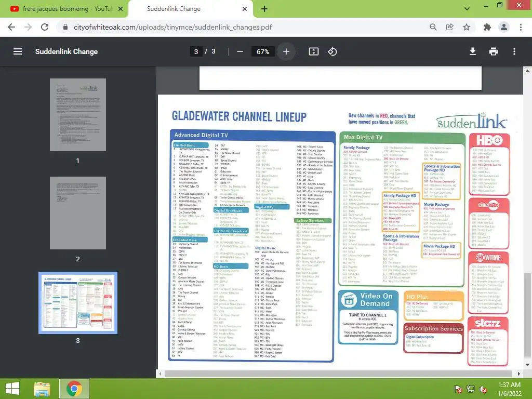
Task: Close the Suddenlink Change tab
Action: (x=245, y=9)
